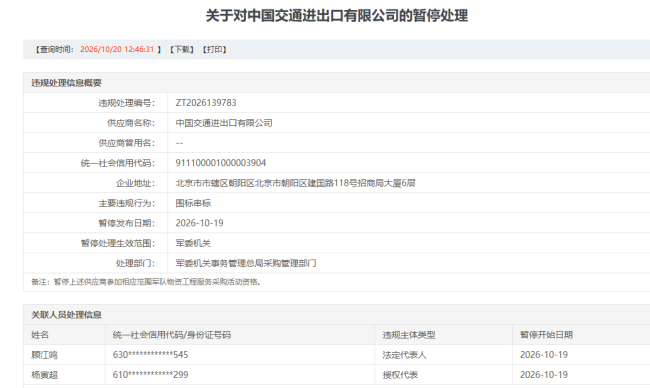Select credit code 911100001000003904

coord(221,163)
